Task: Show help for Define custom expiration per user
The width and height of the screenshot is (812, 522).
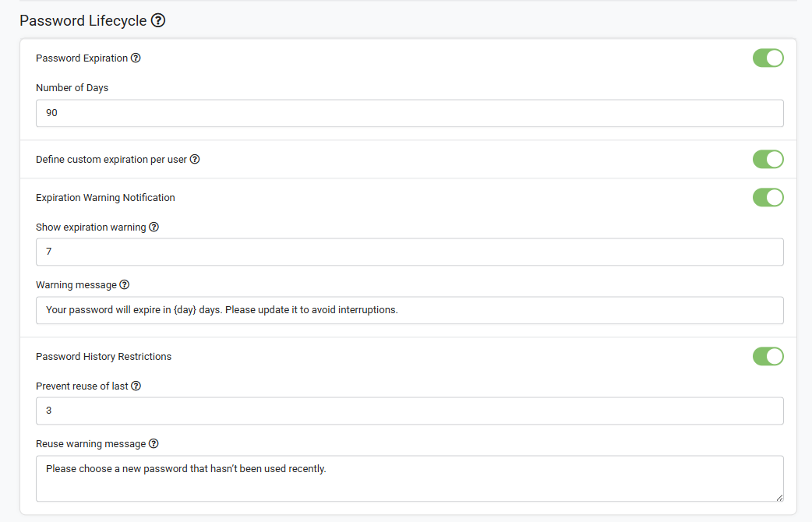Action: pos(195,160)
